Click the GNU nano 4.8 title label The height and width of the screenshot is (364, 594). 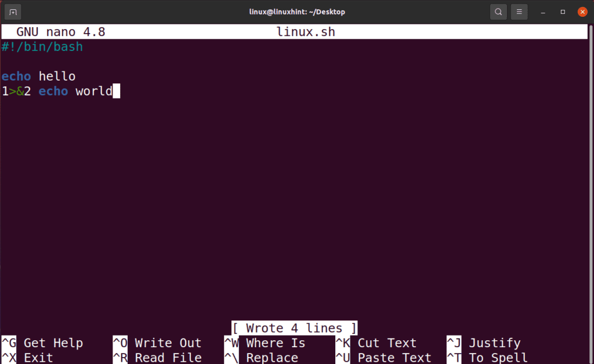[x=61, y=32]
